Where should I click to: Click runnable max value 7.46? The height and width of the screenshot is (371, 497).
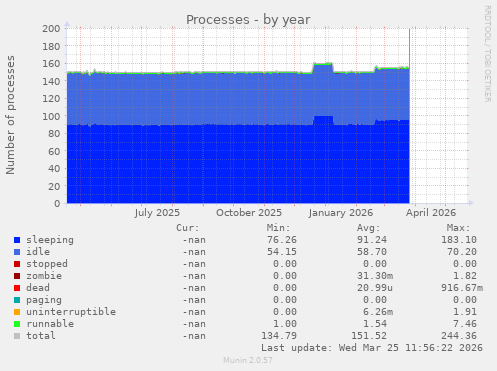click(465, 324)
